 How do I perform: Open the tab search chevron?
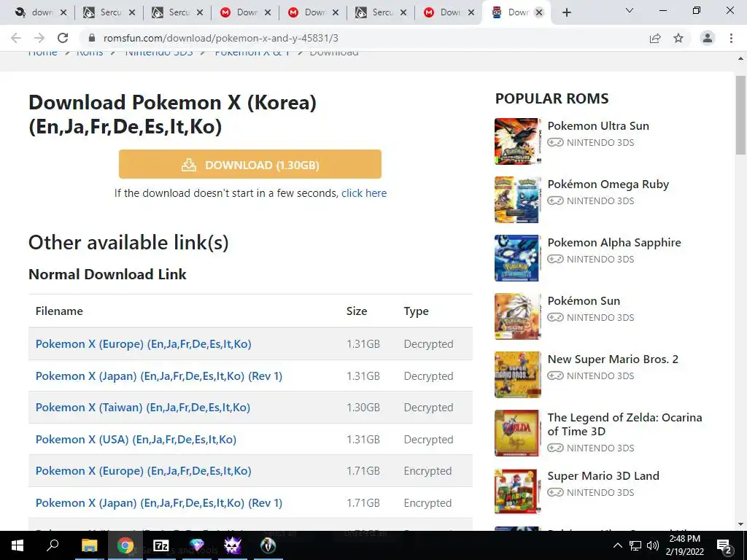click(630, 10)
